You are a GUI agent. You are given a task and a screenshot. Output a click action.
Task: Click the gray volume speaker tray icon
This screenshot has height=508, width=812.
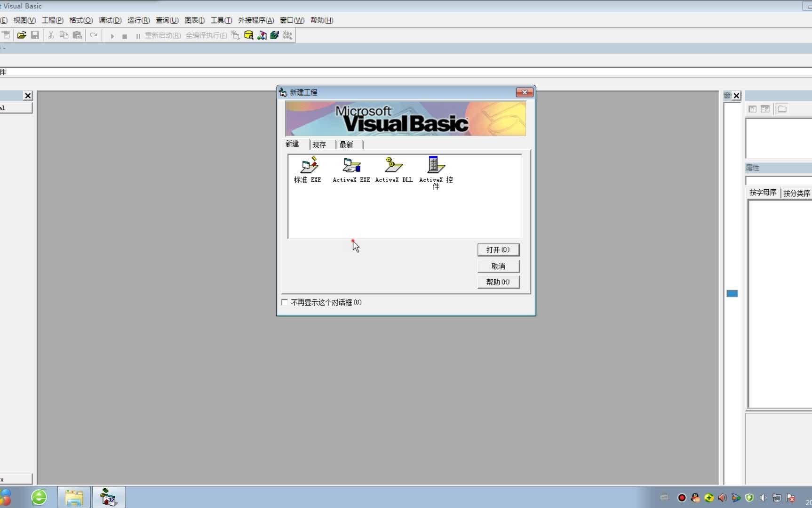point(763,498)
